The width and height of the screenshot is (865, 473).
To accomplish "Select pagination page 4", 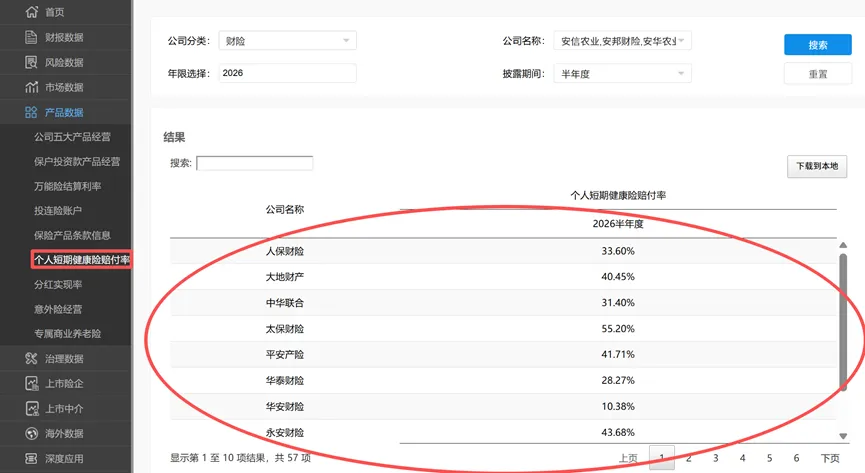I will click(743, 458).
